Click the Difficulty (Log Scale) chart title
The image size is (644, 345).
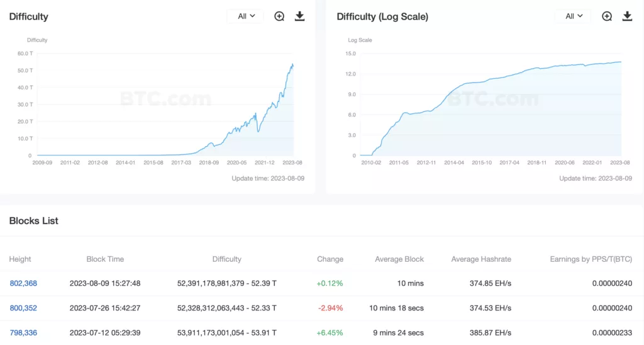pos(382,16)
